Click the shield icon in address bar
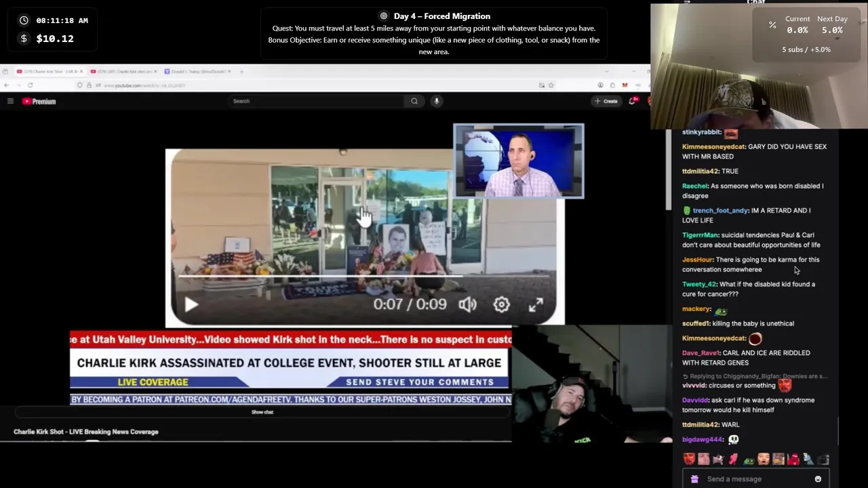Screen dimensions: 868x488 (x=80, y=85)
